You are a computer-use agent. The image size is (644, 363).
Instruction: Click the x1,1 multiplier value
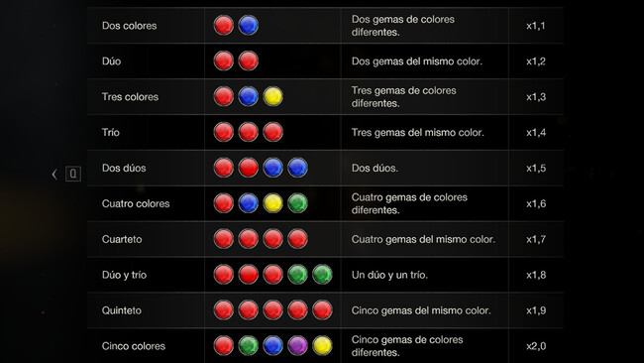pos(536,26)
